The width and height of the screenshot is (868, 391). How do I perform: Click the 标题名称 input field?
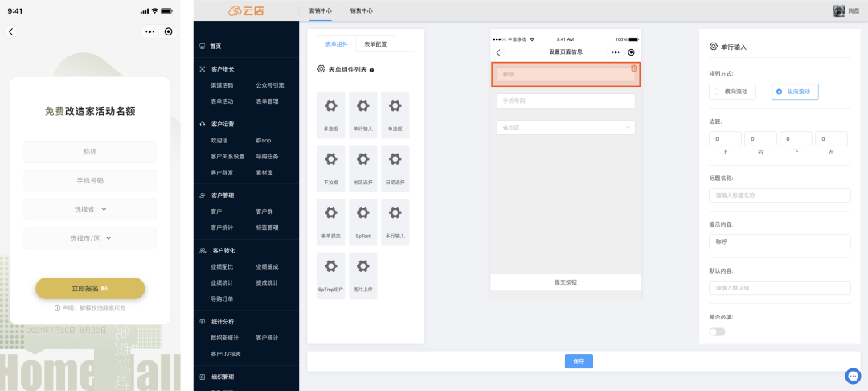point(780,195)
